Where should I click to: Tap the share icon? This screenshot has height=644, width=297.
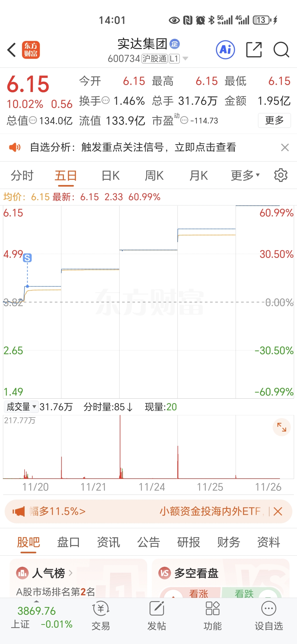[254, 49]
